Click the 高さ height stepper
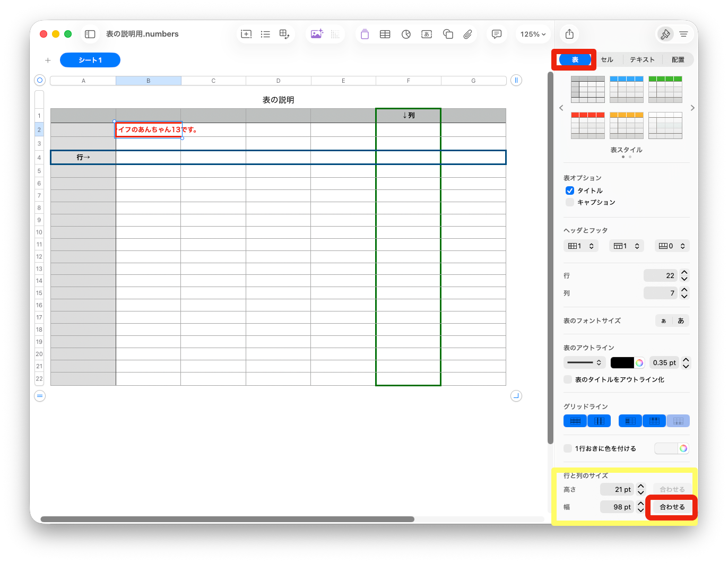The height and width of the screenshot is (563, 728). pos(641,489)
